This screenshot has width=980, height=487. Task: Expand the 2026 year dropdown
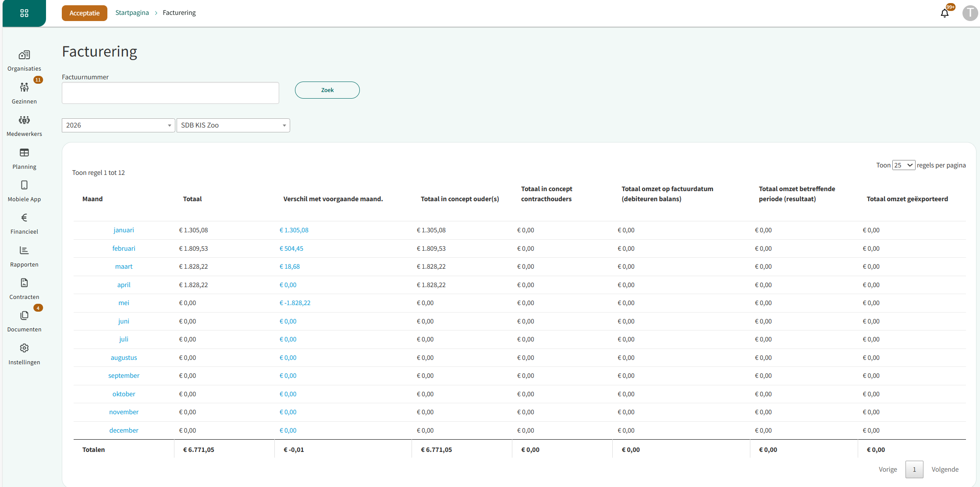[118, 125]
